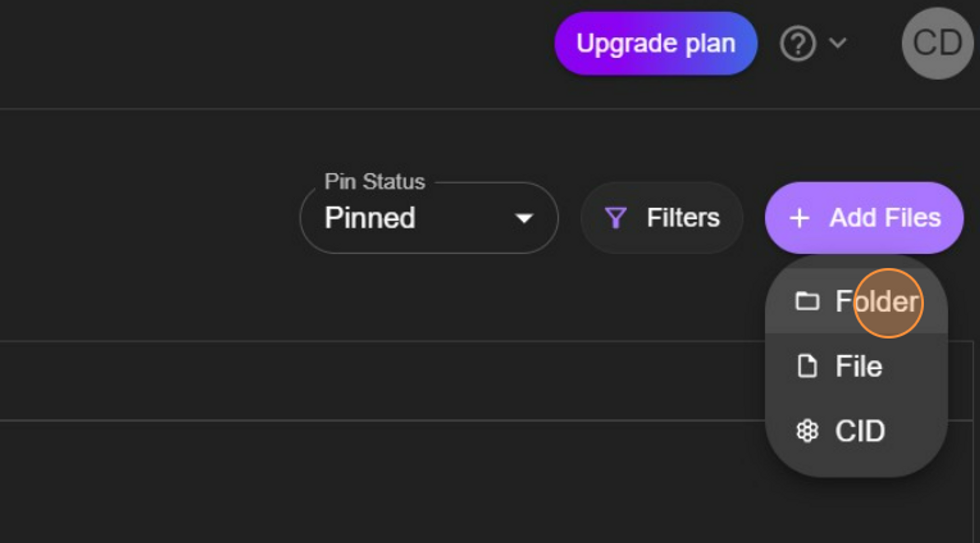Viewport: 980px width, 543px height.
Task: Choose CID from the Add Files menu
Action: 858,431
